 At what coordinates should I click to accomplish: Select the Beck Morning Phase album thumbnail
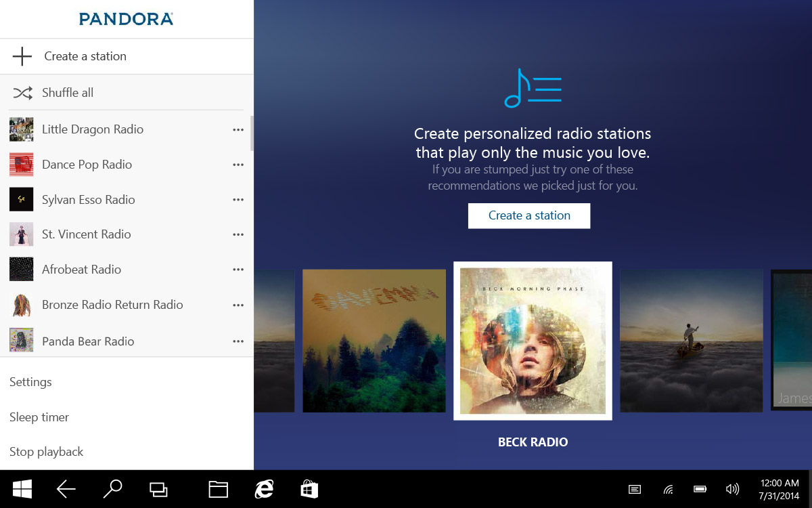533,341
